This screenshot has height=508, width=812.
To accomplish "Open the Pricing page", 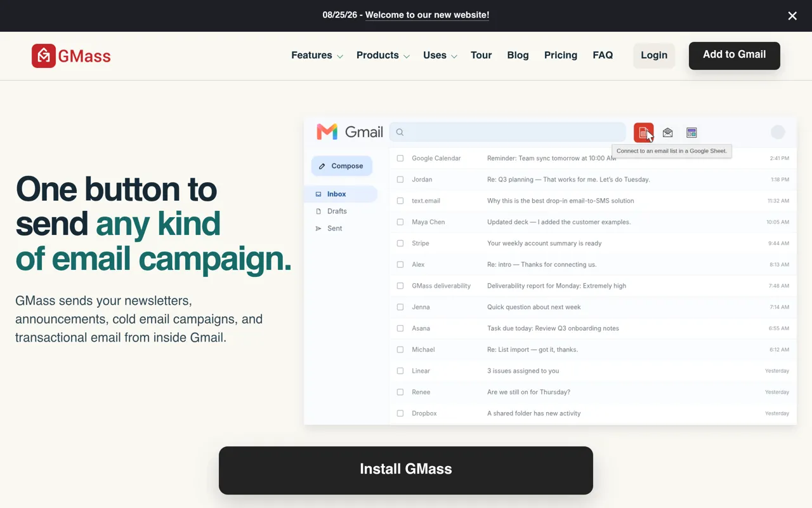I will (x=561, y=55).
